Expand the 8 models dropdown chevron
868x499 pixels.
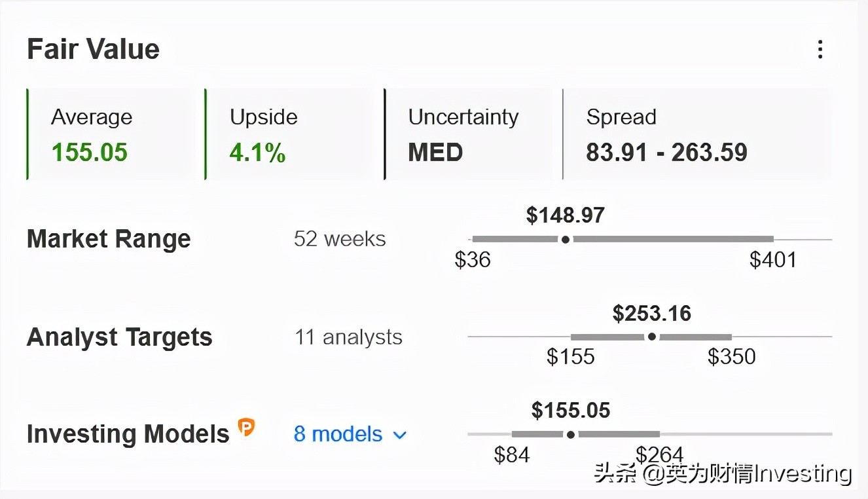click(x=399, y=435)
